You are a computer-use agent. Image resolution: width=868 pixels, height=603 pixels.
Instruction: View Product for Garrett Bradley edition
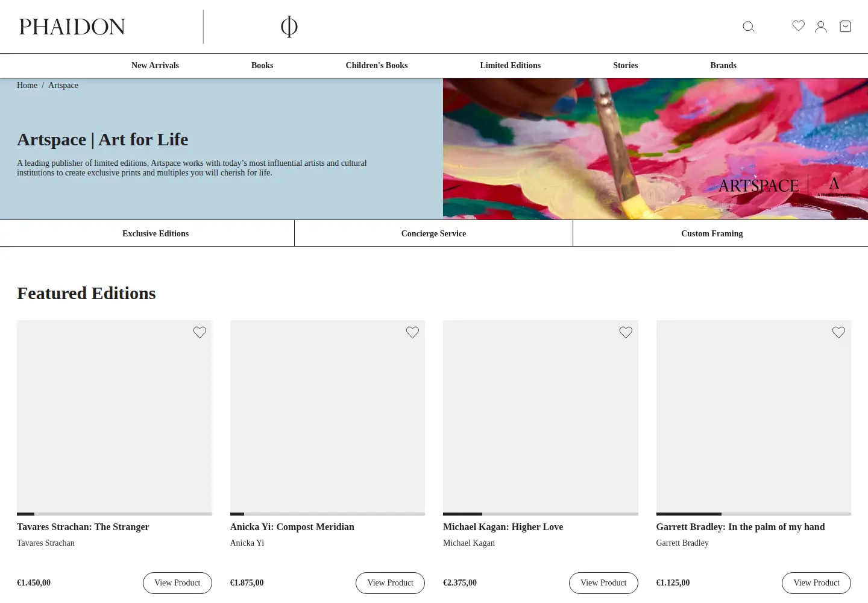tap(816, 583)
